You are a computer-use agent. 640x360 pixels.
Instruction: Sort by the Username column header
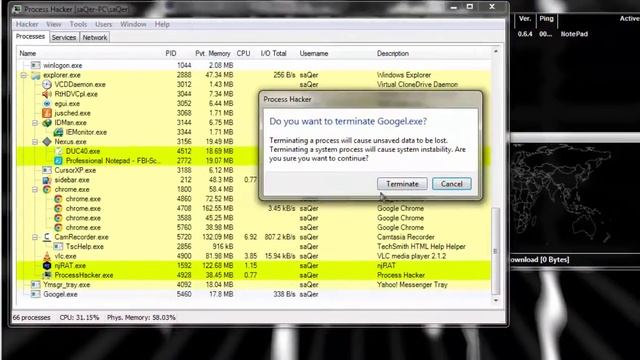314,53
